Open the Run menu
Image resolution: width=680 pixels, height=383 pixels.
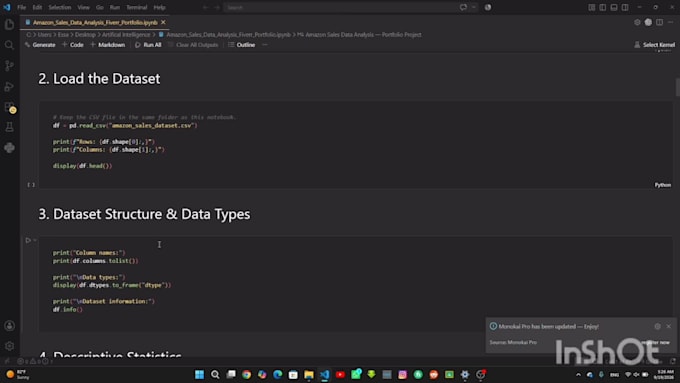click(x=114, y=7)
